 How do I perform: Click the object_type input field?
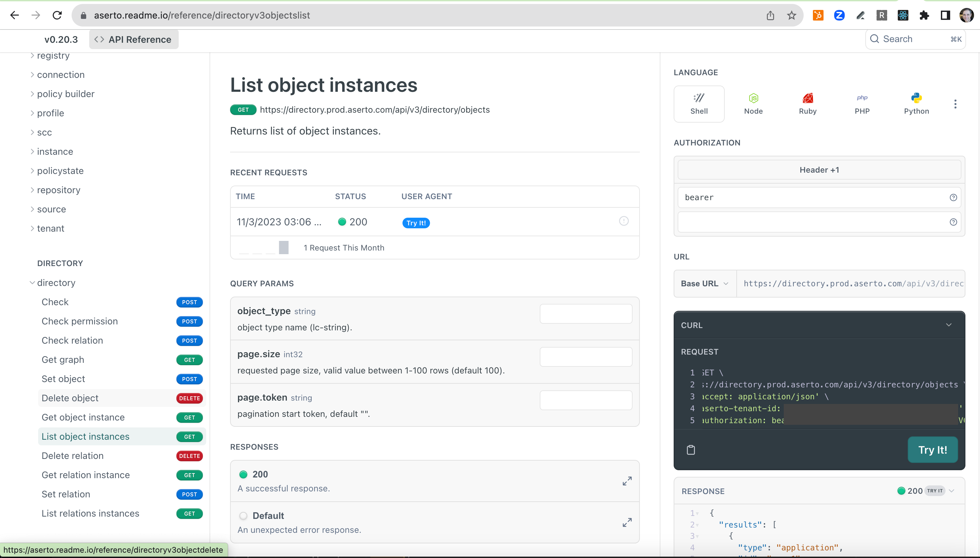point(585,314)
